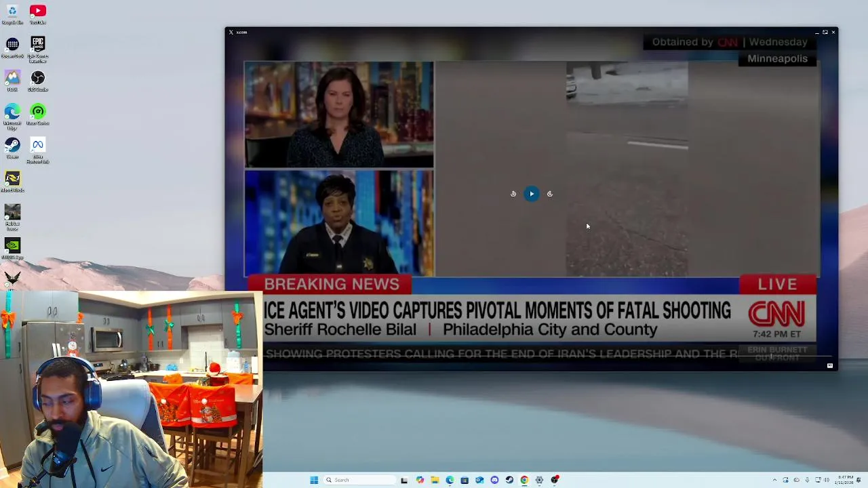The width and height of the screenshot is (868, 488).
Task: Launch Stream Deck from the desktop
Action: (12, 47)
